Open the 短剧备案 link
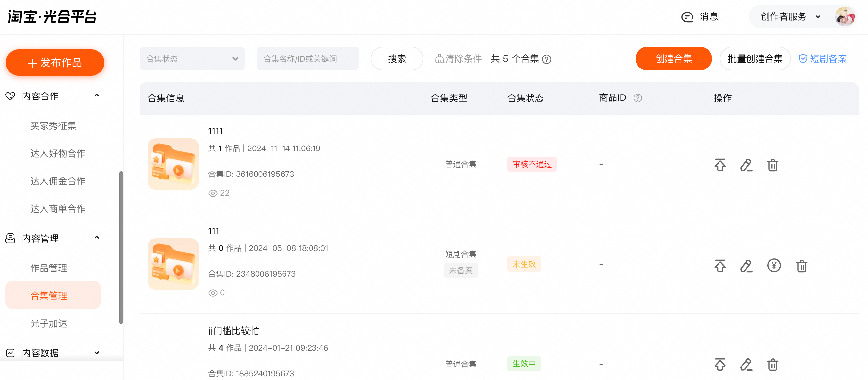Screen dimensions: 868x380 point(823,59)
